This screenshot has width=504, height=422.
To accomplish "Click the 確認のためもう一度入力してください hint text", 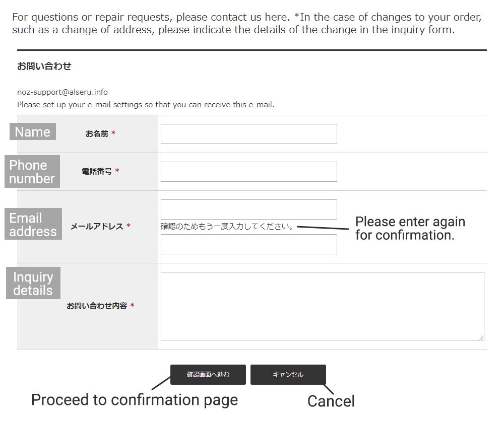I will coord(227,227).
